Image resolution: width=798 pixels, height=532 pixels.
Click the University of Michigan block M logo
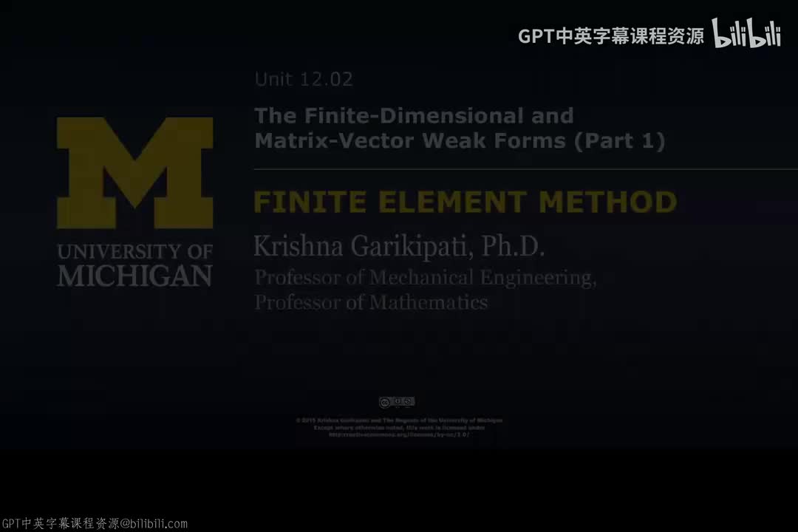point(135,173)
